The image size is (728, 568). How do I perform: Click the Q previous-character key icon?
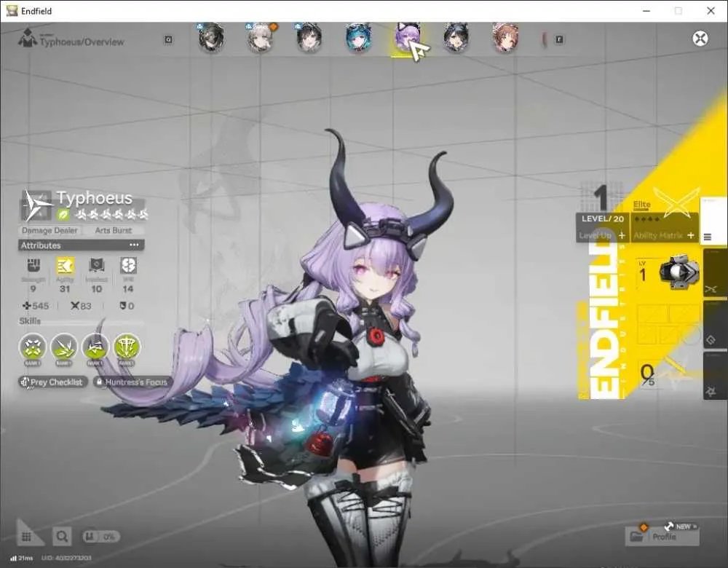[x=169, y=40]
